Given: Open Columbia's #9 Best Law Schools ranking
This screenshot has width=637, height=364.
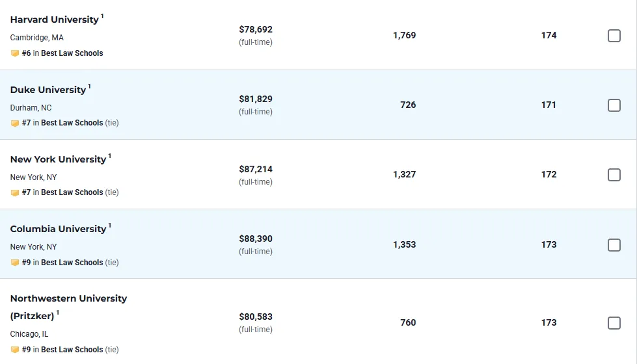Looking at the screenshot, I should (x=62, y=263).
